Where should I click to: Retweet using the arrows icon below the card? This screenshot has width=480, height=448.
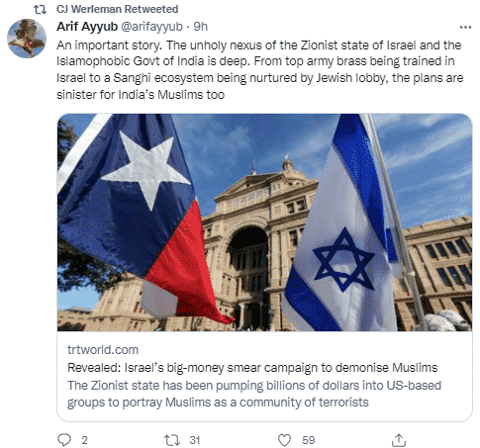click(172, 440)
